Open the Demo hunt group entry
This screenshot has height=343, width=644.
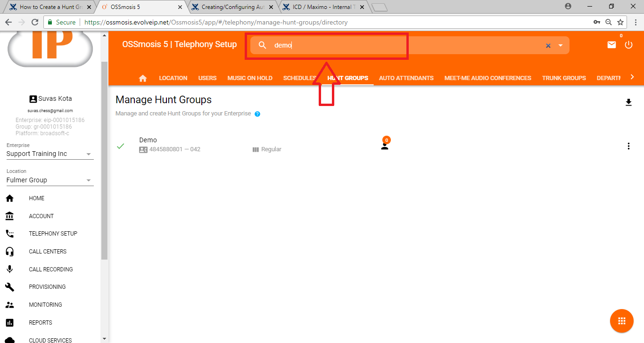(148, 140)
